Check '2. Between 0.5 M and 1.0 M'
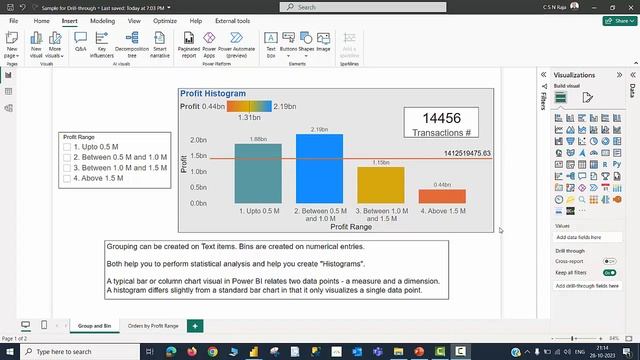This screenshot has height=360, width=640. [x=67, y=158]
